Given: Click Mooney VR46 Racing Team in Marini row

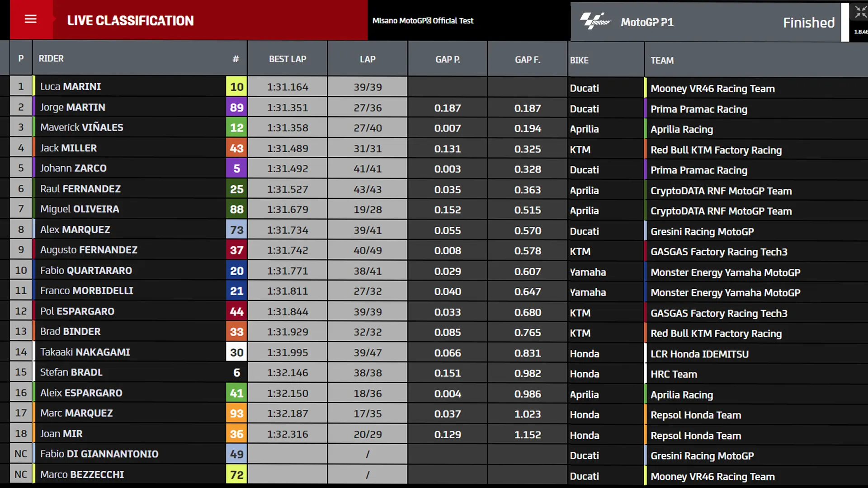Looking at the screenshot, I should click(x=712, y=89).
